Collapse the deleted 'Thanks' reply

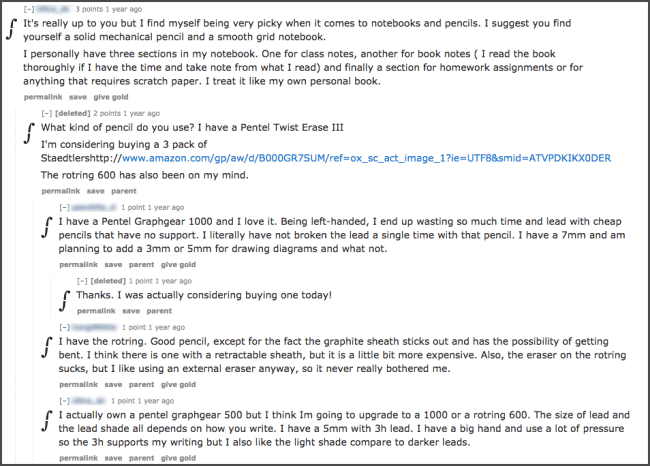click(x=82, y=281)
